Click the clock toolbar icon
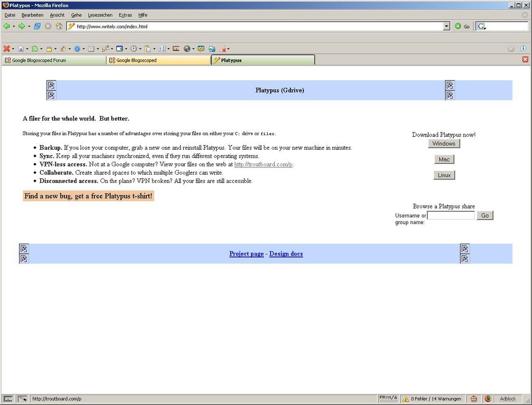Image resolution: width=532 pixels, height=405 pixels. click(x=134, y=49)
